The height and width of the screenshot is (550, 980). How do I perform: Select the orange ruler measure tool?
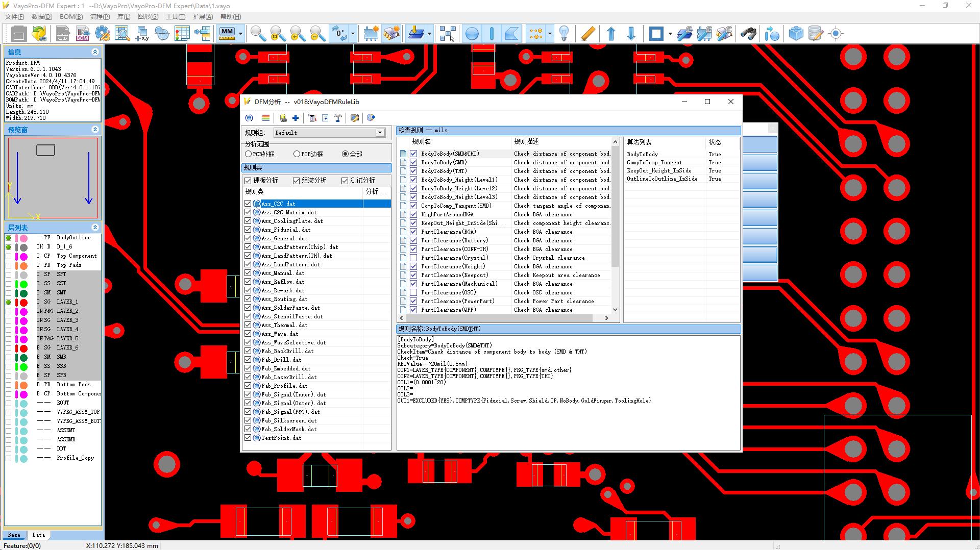[x=587, y=34]
